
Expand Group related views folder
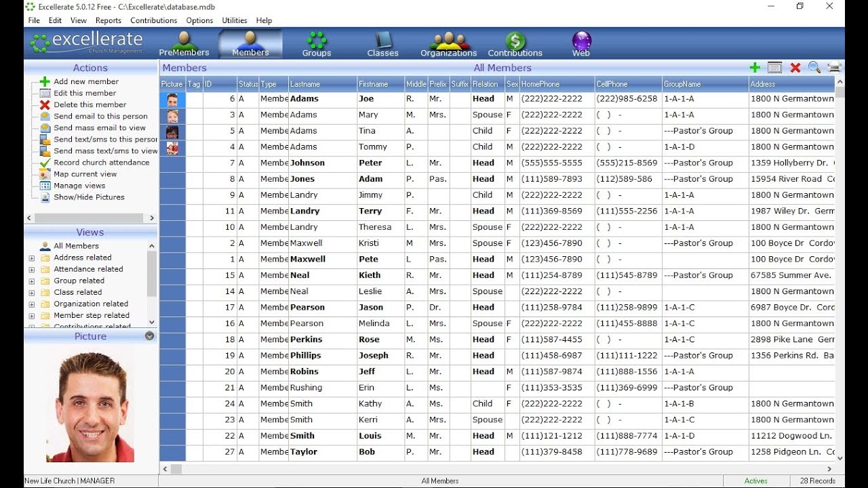[x=31, y=281]
